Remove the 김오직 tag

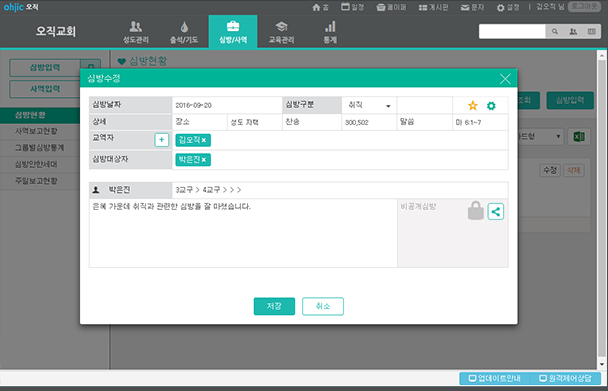click(204, 140)
